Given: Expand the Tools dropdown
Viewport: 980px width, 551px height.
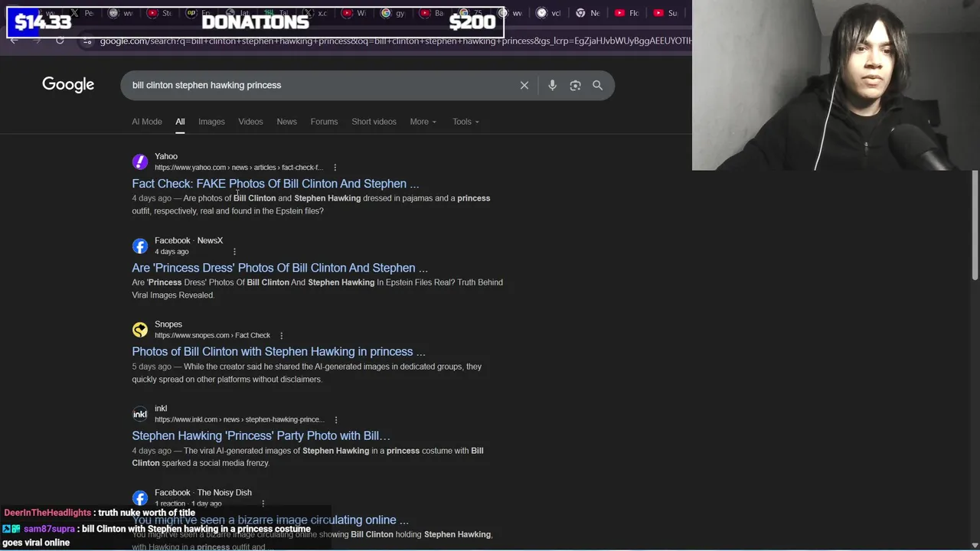Looking at the screenshot, I should 465,122.
